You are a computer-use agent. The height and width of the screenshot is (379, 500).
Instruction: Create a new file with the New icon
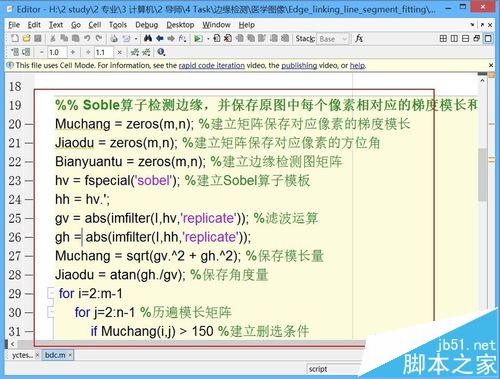tap(14, 38)
